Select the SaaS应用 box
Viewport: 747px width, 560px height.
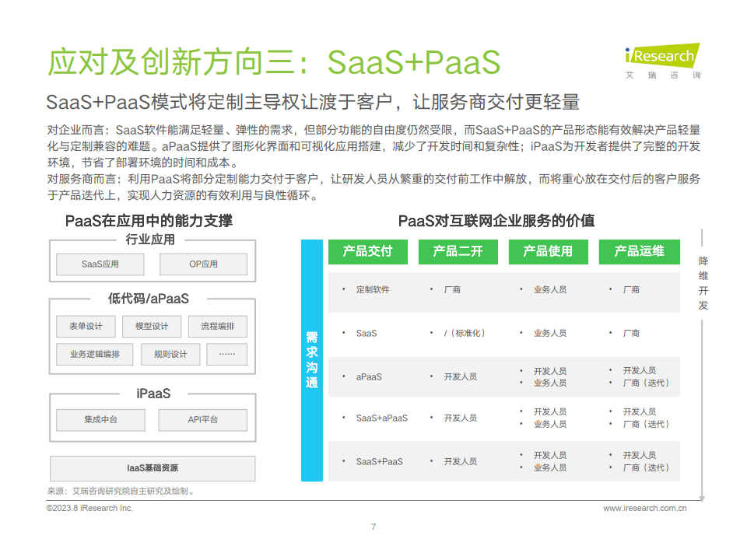pyautogui.click(x=100, y=264)
